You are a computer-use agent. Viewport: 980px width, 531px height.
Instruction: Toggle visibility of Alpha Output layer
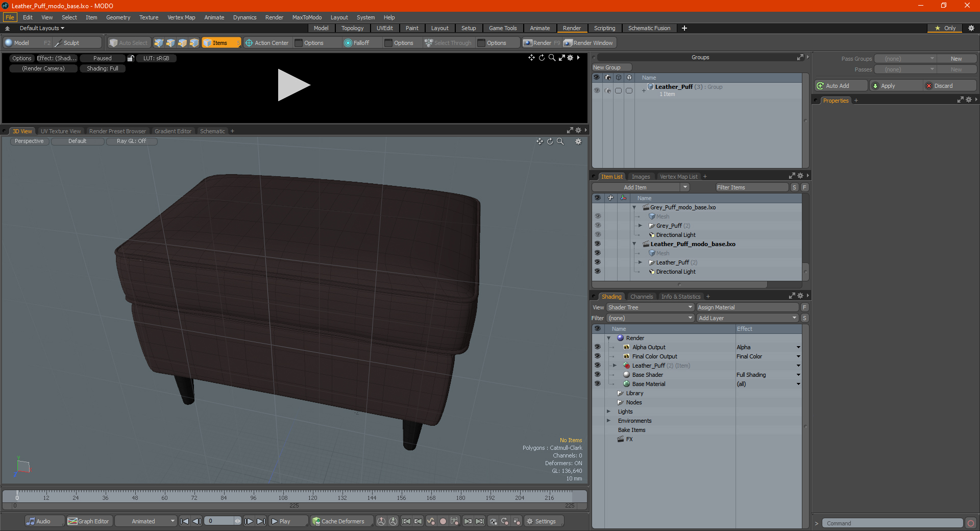[597, 347]
